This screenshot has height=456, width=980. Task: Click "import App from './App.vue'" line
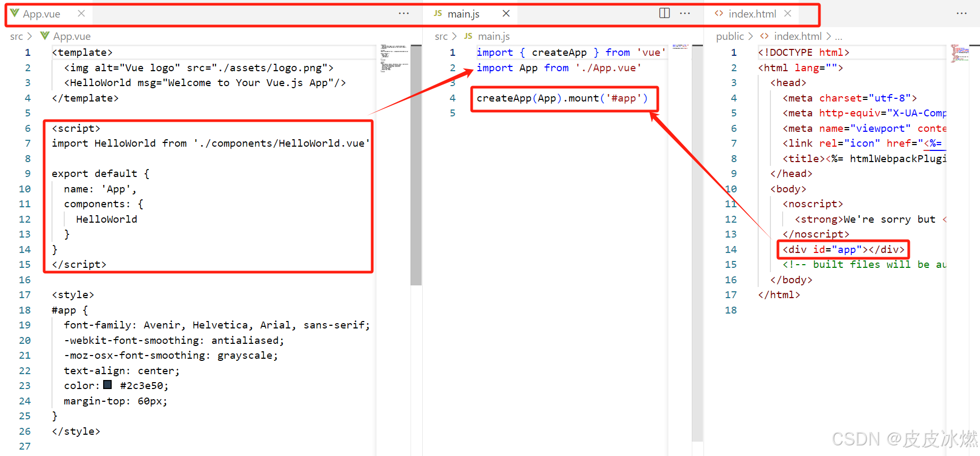click(x=559, y=67)
